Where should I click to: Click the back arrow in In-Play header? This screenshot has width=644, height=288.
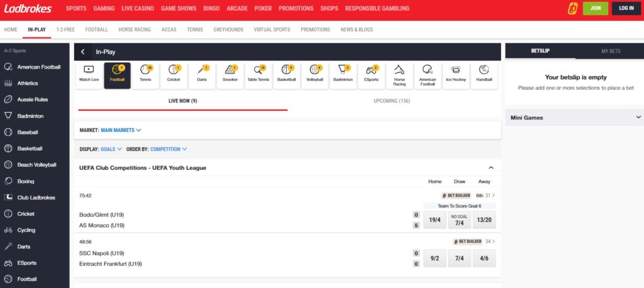[x=83, y=52]
